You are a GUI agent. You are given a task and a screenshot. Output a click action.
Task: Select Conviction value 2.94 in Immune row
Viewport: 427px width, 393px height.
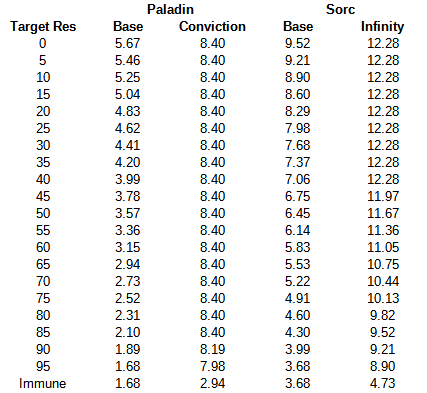click(213, 383)
